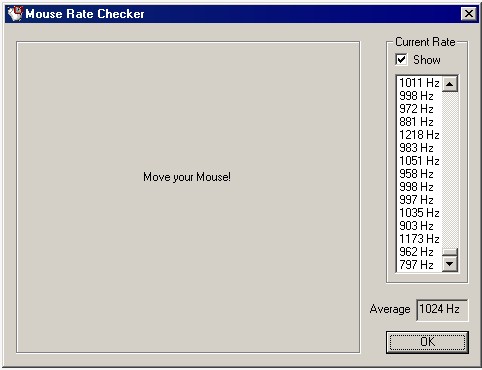
Task: Select the 997 Hz entry
Action: 419,200
